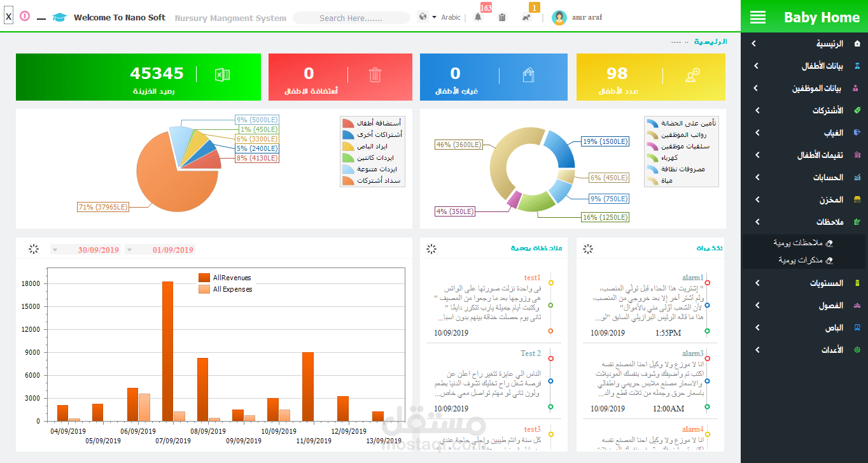Image resolution: width=868 pixels, height=463 pixels.
Task: Click the All Expenses legend swatch
Action: point(204,289)
